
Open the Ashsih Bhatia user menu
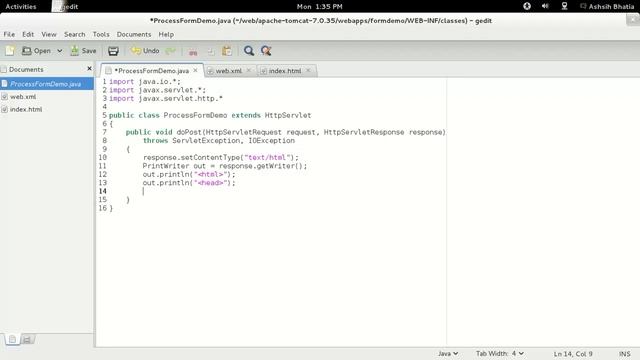tap(607, 7)
